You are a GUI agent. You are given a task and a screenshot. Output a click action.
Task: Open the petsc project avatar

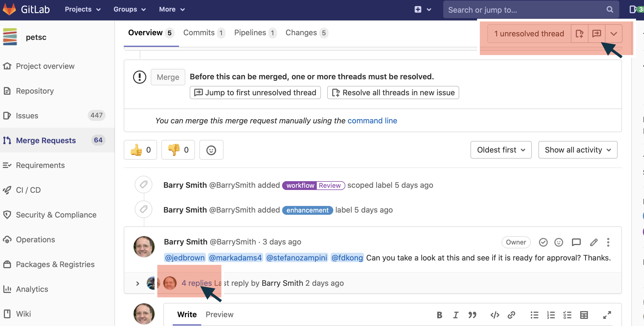click(x=10, y=37)
